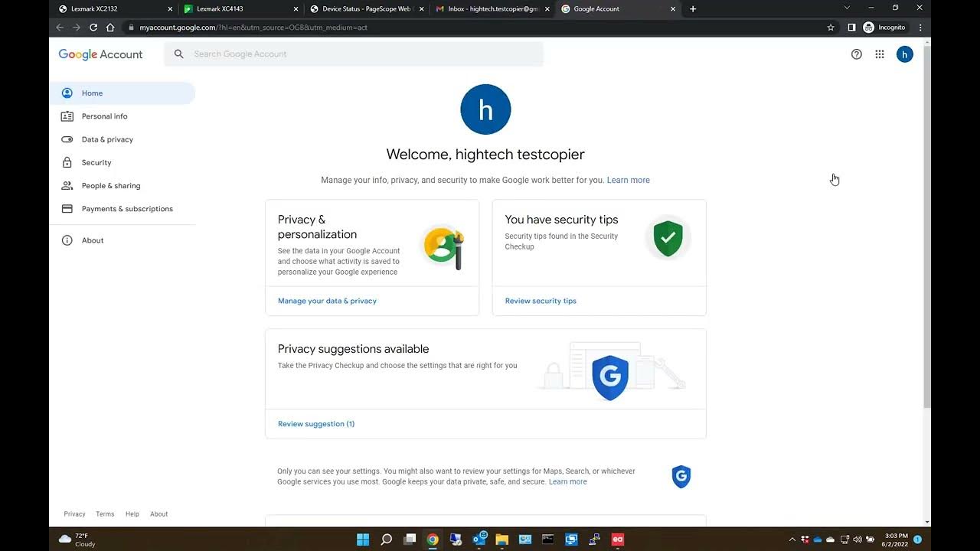
Task: Click Learn more in the privacy note
Action: 568,482
